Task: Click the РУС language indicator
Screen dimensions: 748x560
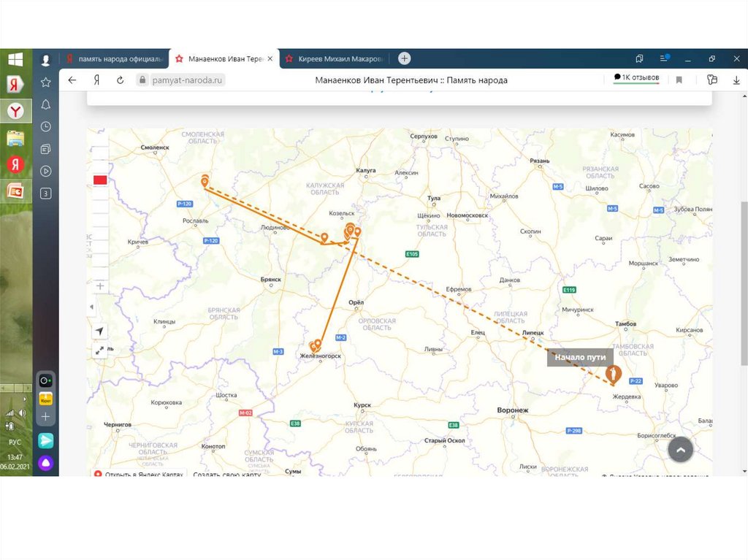Action: tap(15, 442)
